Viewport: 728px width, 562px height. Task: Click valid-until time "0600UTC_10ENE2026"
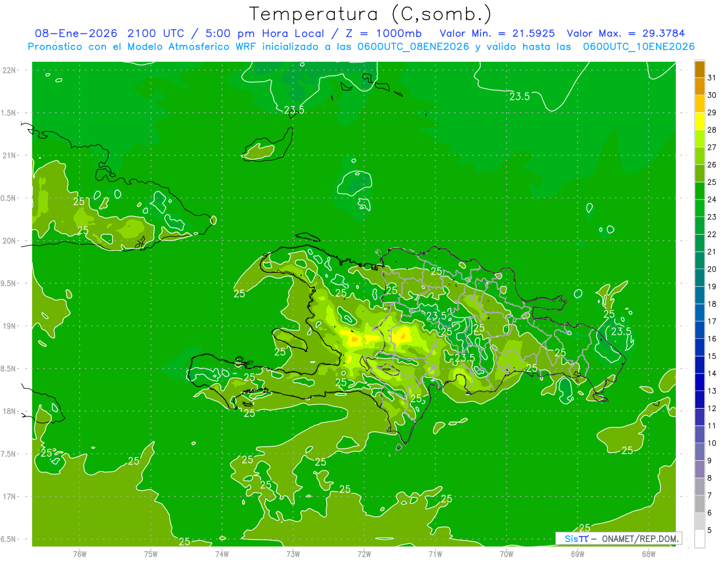click(x=639, y=47)
